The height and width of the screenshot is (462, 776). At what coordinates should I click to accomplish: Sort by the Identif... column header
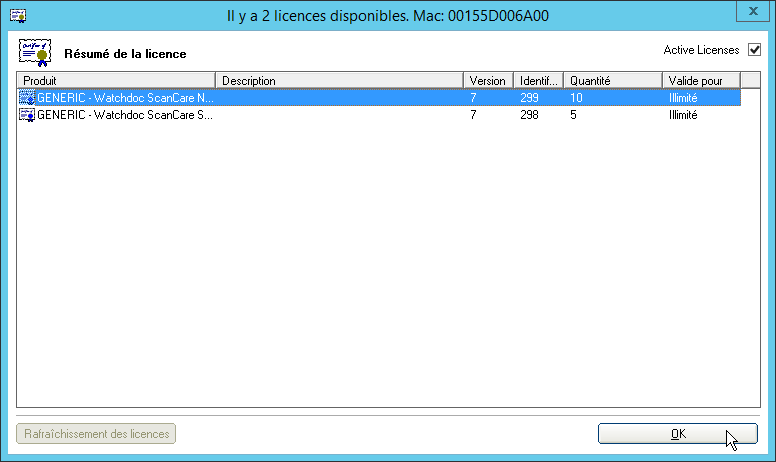(x=539, y=80)
